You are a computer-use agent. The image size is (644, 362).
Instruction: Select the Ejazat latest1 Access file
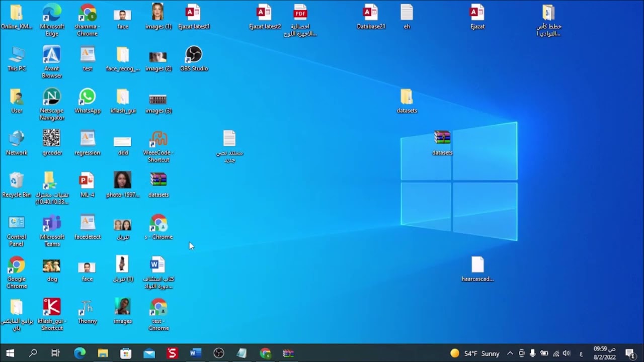[x=194, y=17]
